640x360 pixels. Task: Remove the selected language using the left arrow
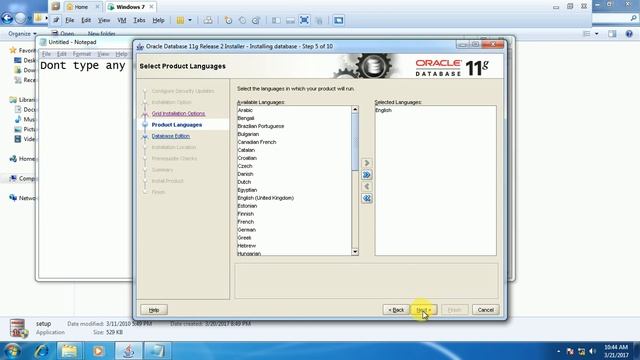pyautogui.click(x=367, y=187)
